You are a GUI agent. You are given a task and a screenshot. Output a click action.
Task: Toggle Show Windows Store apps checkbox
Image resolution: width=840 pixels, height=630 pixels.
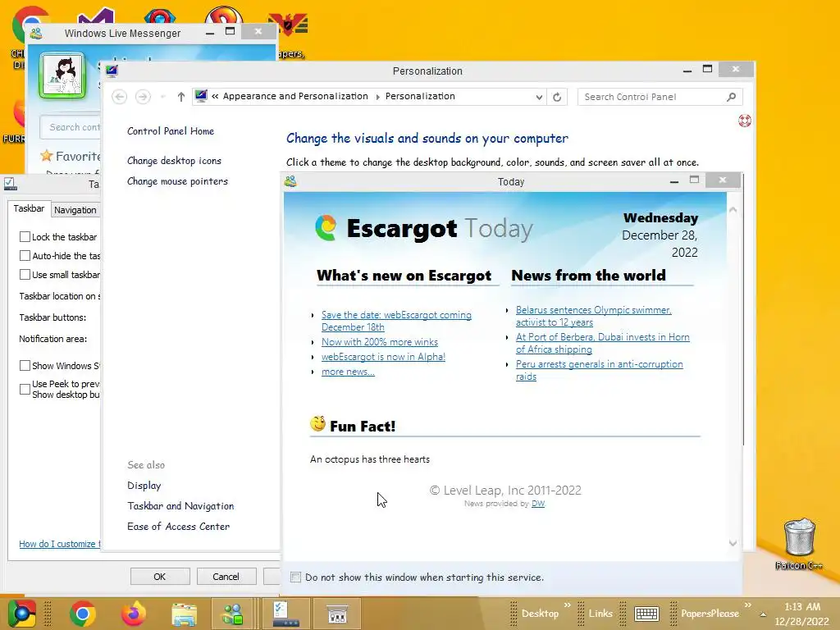[25, 365]
